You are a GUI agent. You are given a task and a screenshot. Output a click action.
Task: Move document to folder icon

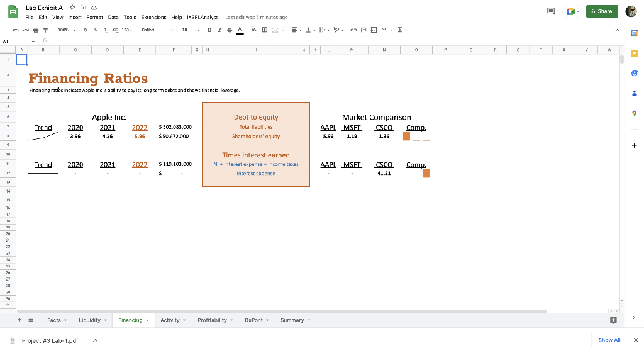(83, 8)
